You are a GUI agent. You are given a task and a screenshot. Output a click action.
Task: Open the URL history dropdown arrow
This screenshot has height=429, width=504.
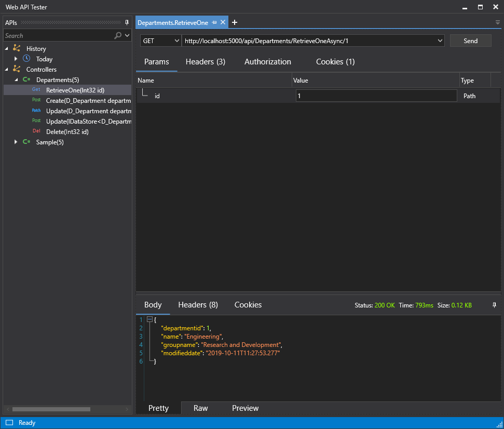(x=440, y=41)
